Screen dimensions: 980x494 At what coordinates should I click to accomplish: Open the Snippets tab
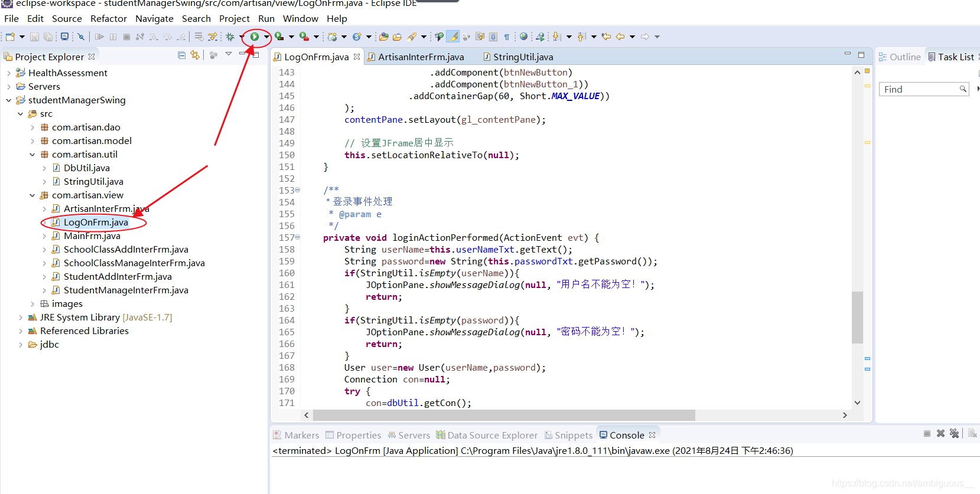568,435
